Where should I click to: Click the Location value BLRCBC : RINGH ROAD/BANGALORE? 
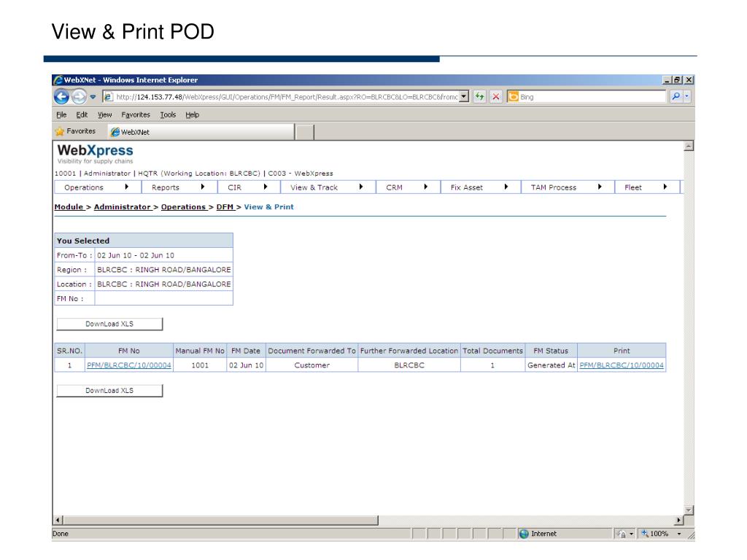click(164, 284)
